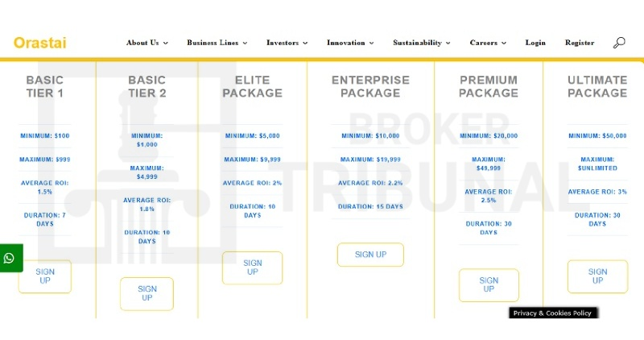Click the Elite Package heading
This screenshot has width=644, height=340.
pos(253,86)
